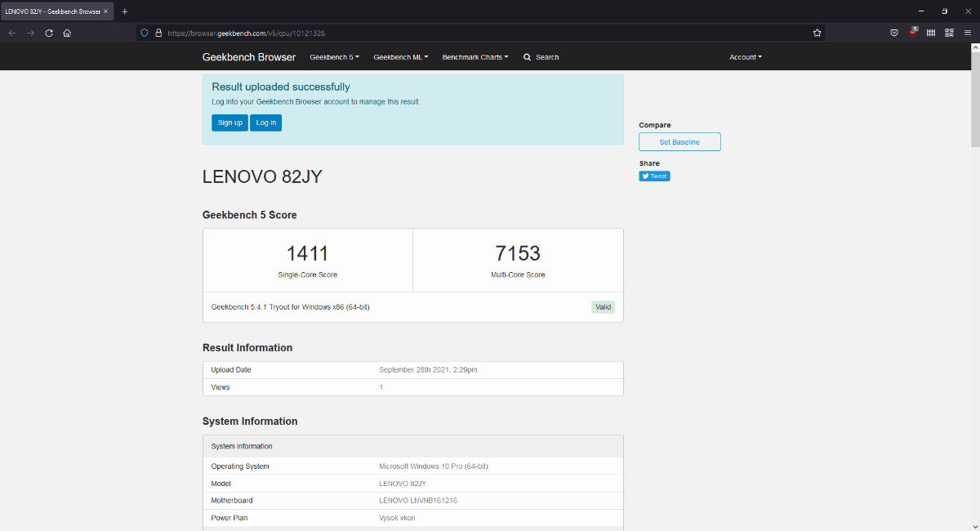Viewport: 980px width, 531px height.
Task: Open the Account dropdown menu
Action: 745,57
